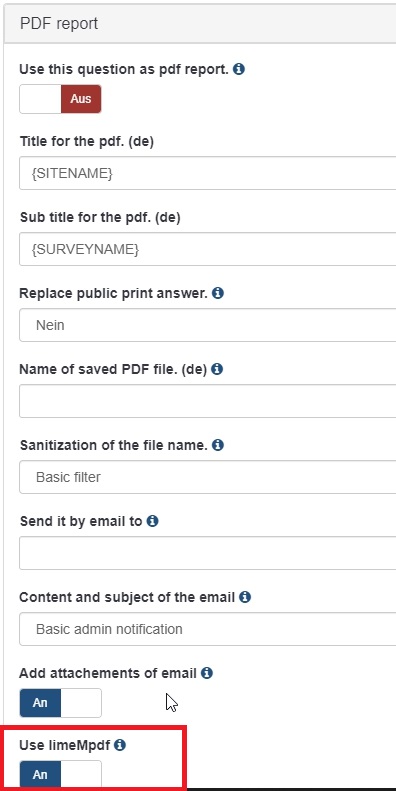Collapse the 'PDF report' panel header
This screenshot has width=396, height=791.
coord(200,23)
